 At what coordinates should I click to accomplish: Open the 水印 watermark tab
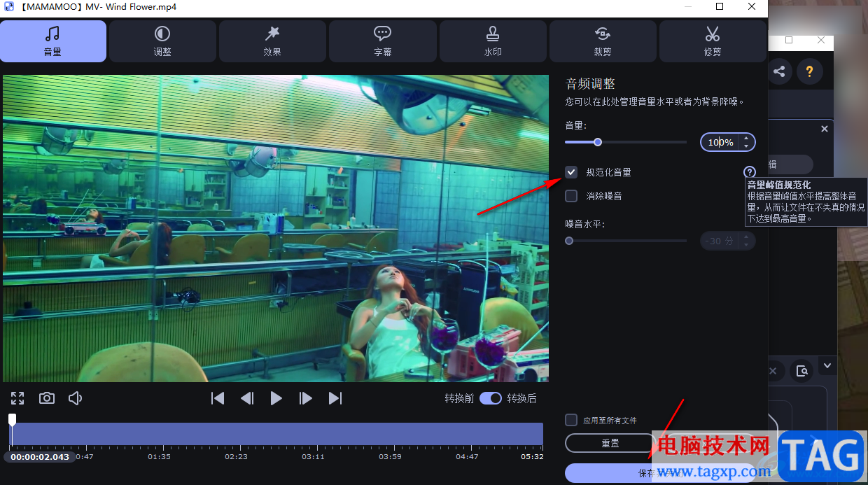[x=493, y=41]
